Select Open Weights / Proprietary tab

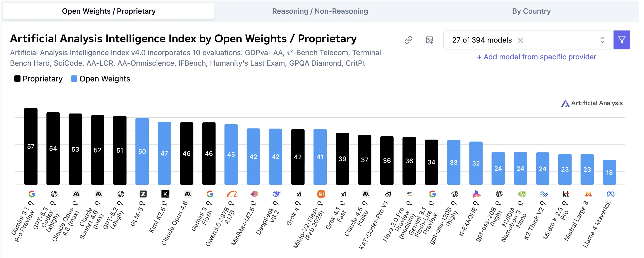(x=109, y=11)
